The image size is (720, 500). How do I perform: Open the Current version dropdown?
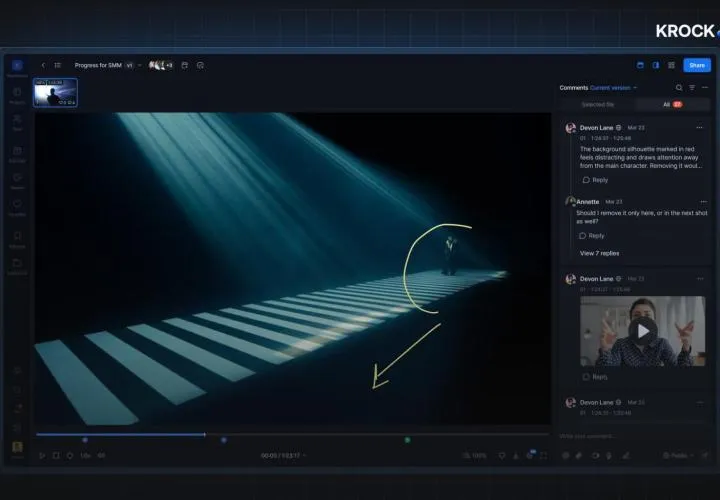613,88
